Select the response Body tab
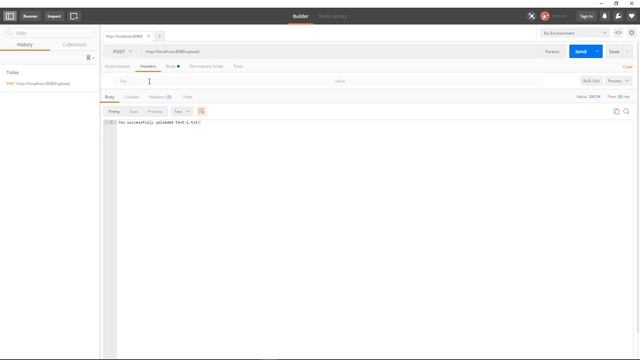 point(110,97)
